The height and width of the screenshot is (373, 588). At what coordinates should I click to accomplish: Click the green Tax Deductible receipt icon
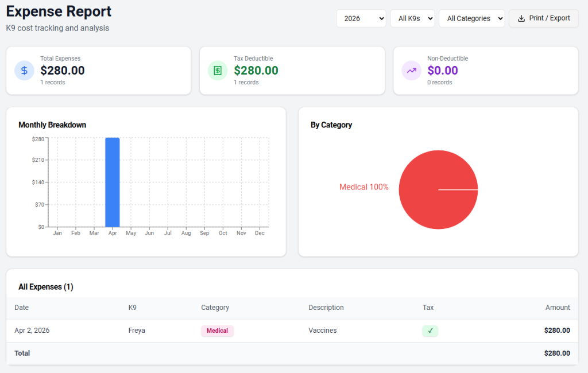218,71
